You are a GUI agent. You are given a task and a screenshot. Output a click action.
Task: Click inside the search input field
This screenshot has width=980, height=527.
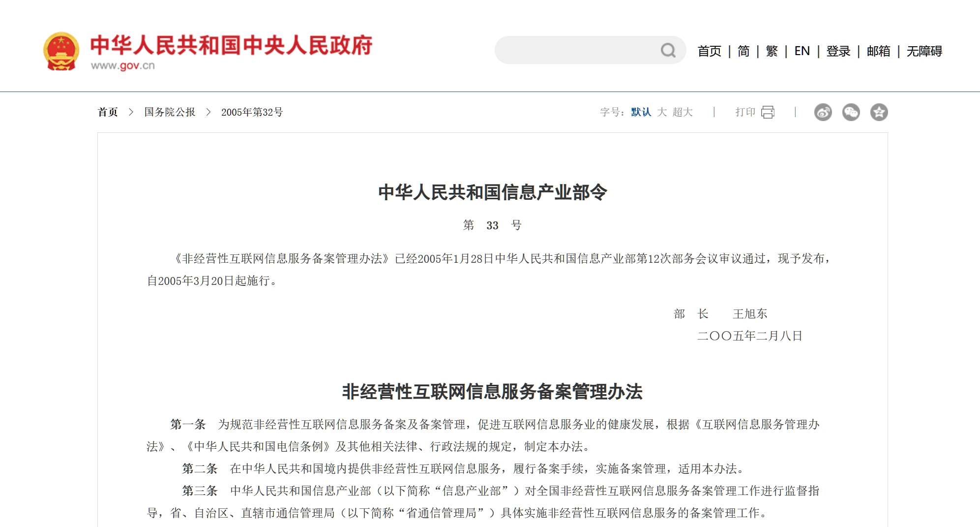[565, 50]
